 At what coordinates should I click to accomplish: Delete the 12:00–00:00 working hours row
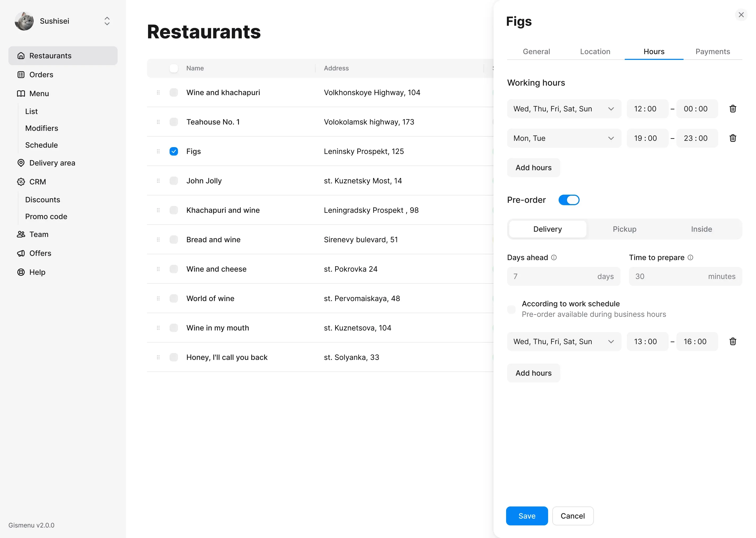(x=732, y=109)
